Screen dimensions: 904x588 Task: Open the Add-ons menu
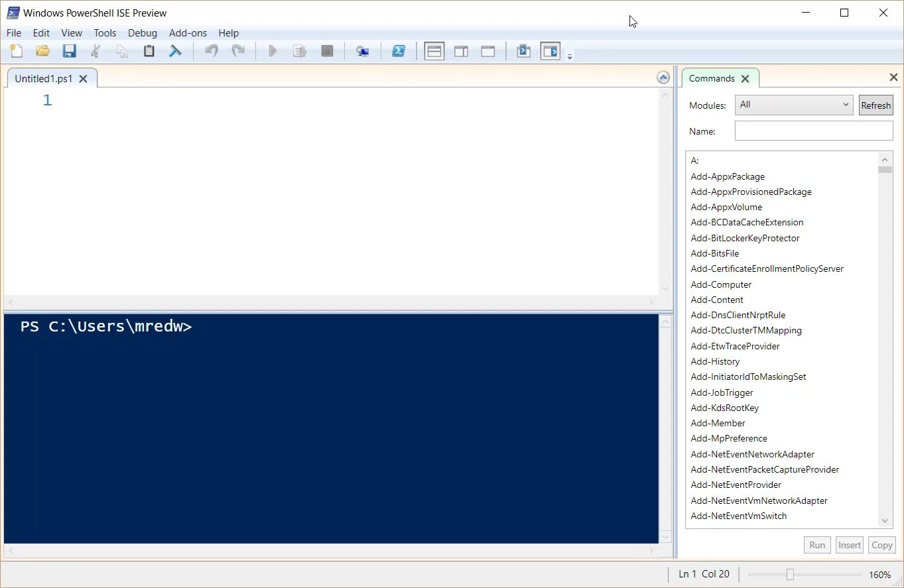tap(188, 32)
